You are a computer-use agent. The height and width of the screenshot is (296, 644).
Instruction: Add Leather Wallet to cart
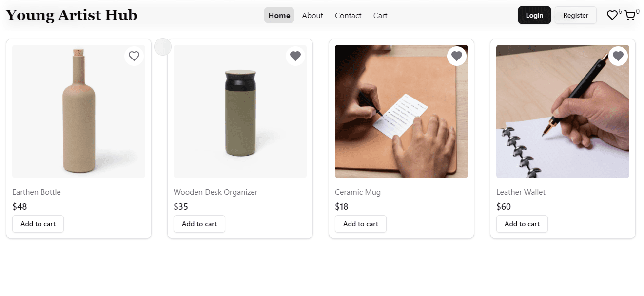click(522, 224)
